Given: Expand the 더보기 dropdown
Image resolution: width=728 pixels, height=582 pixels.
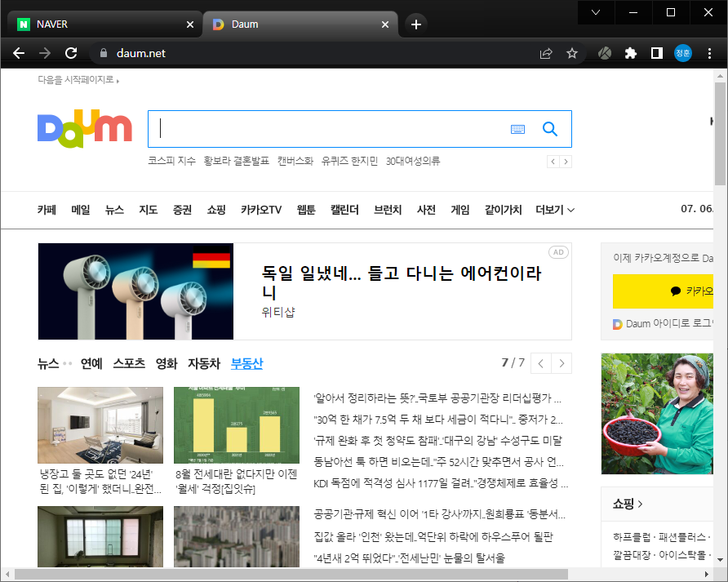Looking at the screenshot, I should tap(555, 210).
